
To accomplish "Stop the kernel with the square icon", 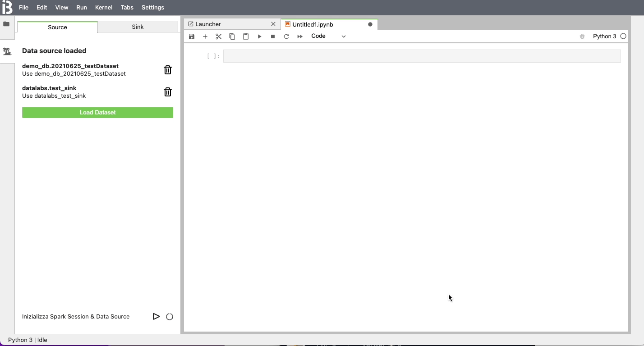I will click(x=273, y=36).
